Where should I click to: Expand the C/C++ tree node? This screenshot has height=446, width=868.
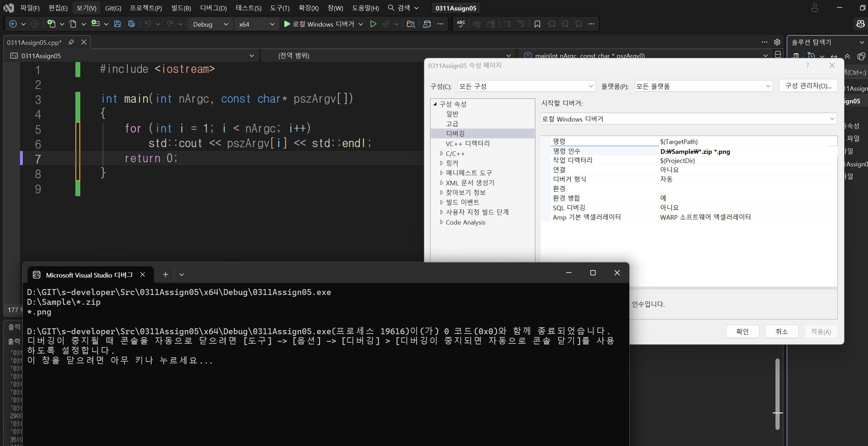(x=442, y=153)
